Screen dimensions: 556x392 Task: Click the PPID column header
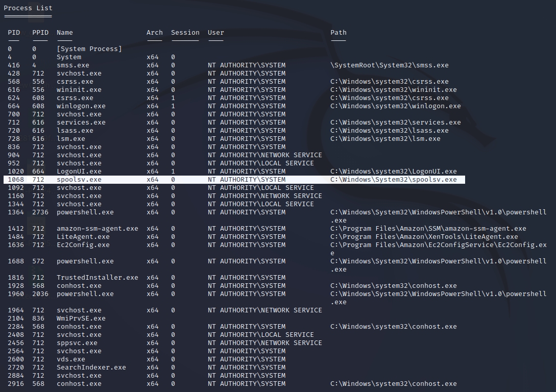point(40,33)
